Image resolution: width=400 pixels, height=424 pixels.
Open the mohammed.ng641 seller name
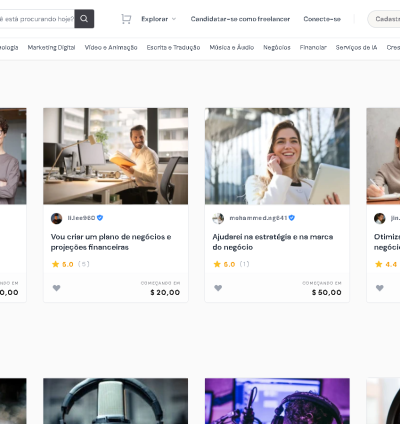(x=258, y=218)
